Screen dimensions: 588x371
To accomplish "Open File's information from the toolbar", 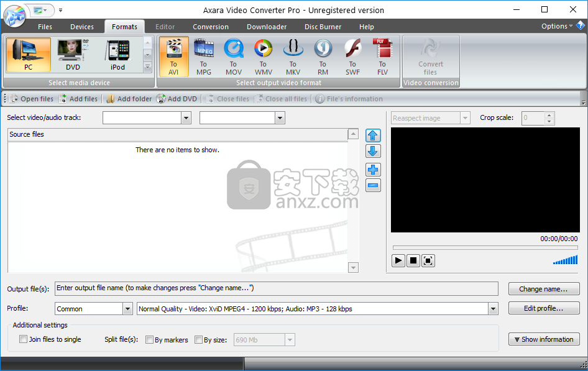I will click(x=349, y=99).
